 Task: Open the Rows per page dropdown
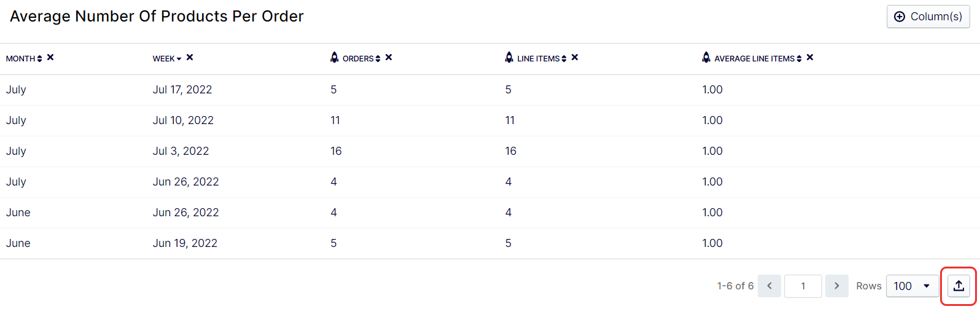tap(912, 286)
